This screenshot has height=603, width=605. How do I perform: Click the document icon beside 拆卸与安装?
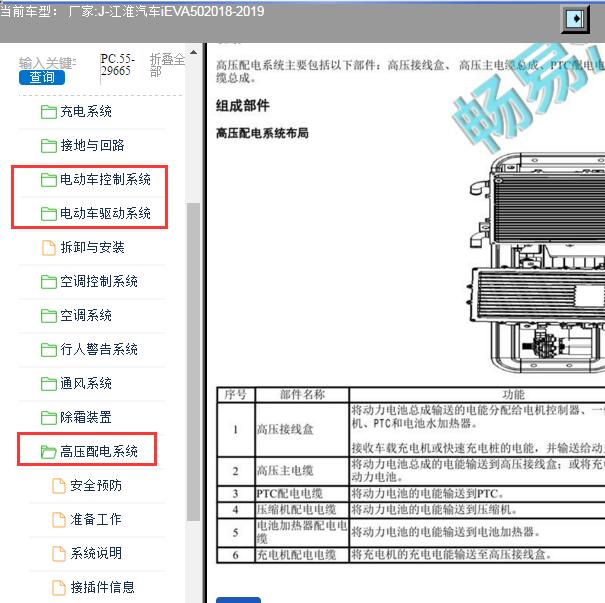(x=49, y=248)
